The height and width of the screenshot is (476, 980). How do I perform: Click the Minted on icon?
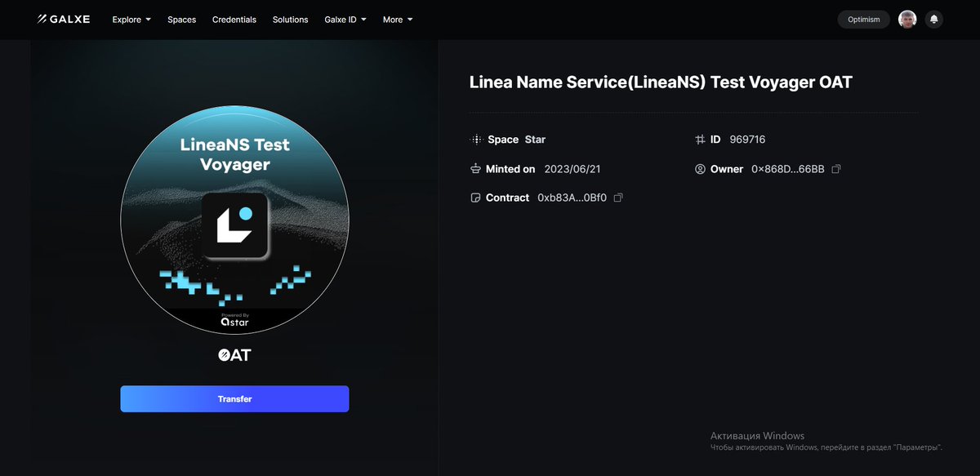(x=476, y=169)
